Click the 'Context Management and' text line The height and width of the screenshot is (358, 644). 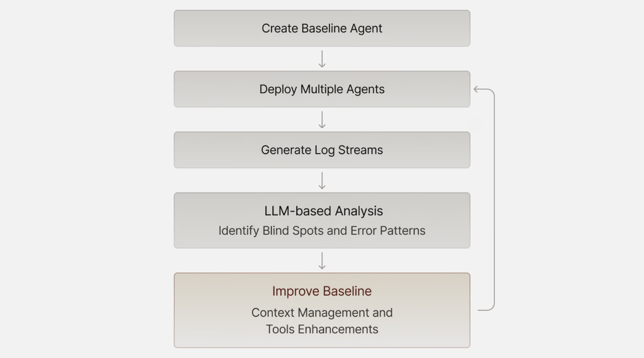322,313
